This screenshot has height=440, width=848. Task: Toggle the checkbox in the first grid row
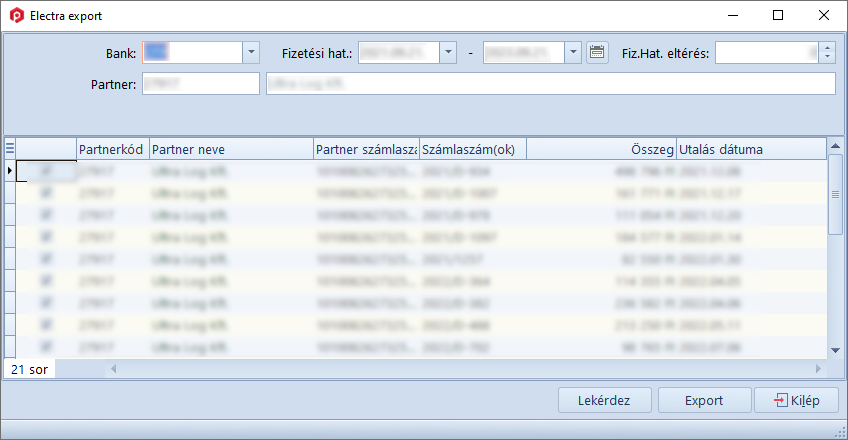point(47,171)
